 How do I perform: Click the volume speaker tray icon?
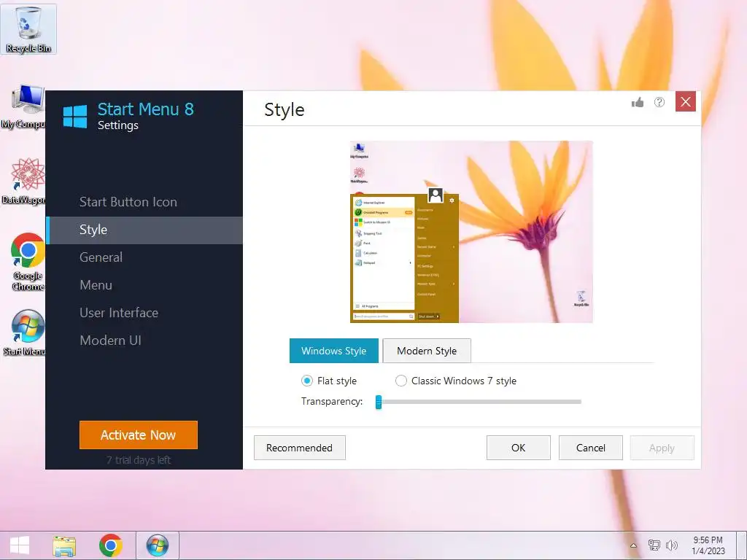pyautogui.click(x=672, y=545)
